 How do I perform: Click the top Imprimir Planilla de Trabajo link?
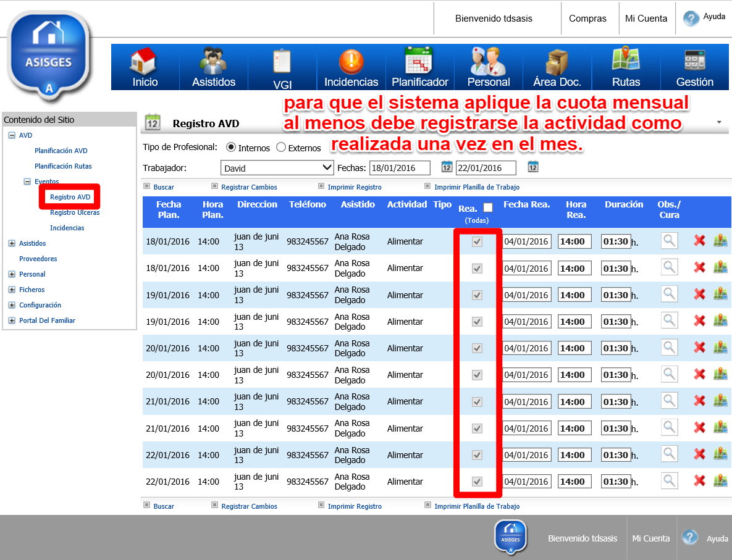coord(476,187)
